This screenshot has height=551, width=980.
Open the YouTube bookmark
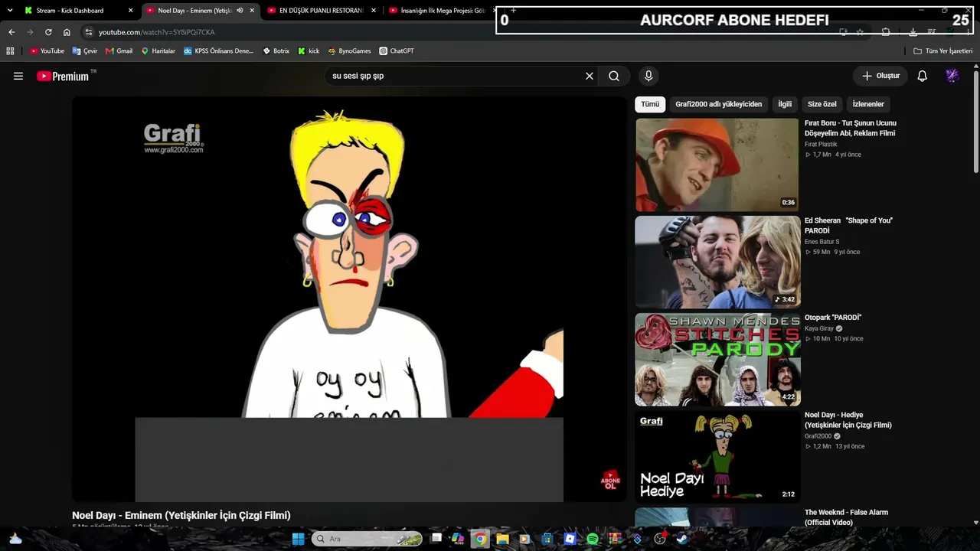pyautogui.click(x=47, y=51)
